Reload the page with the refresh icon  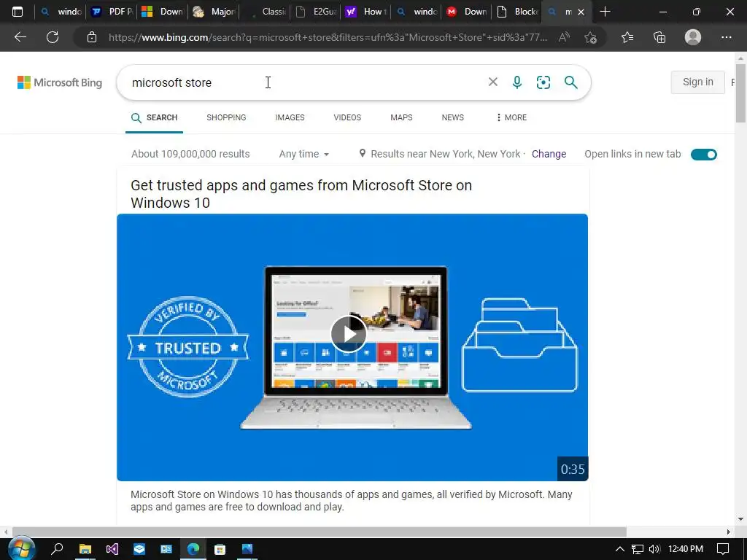click(x=53, y=37)
